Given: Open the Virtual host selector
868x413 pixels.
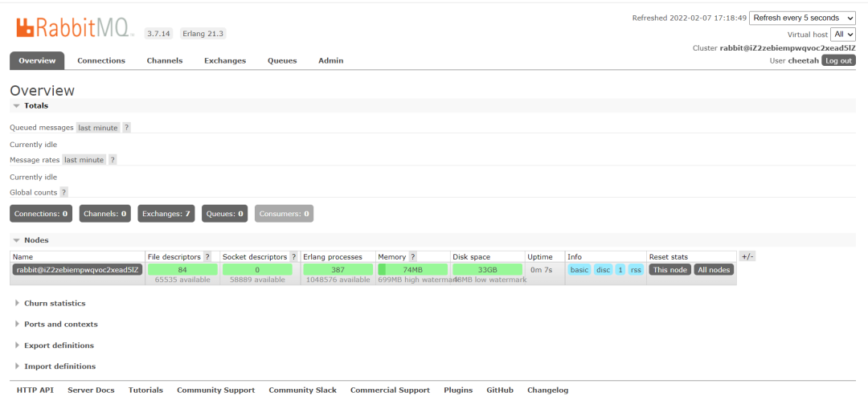Looking at the screenshot, I should 843,34.
